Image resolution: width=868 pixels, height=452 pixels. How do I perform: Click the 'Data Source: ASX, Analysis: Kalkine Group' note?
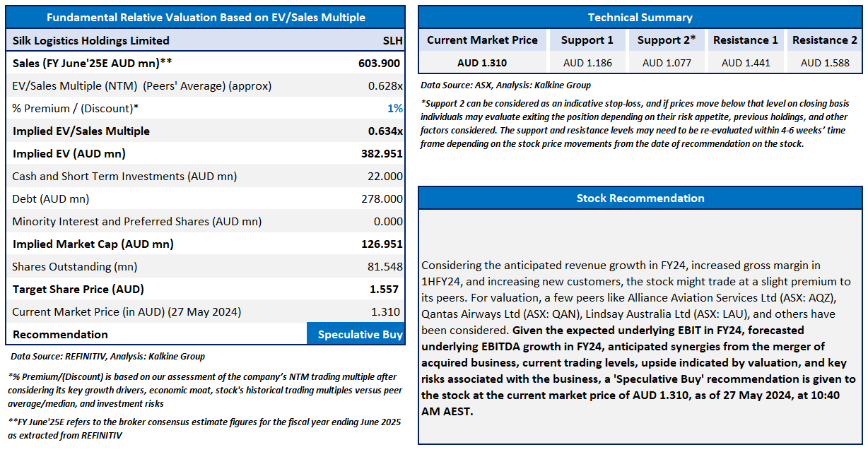505,85
